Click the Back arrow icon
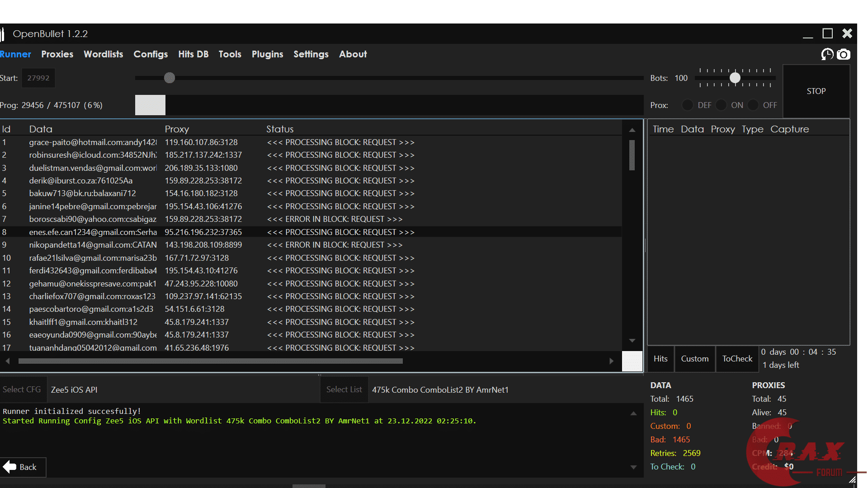Screen dimensions: 868x488 [9, 467]
